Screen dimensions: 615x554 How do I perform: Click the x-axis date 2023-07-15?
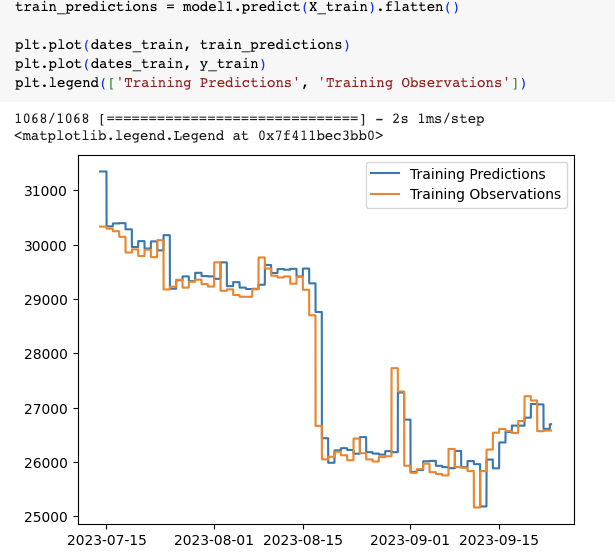tap(107, 540)
